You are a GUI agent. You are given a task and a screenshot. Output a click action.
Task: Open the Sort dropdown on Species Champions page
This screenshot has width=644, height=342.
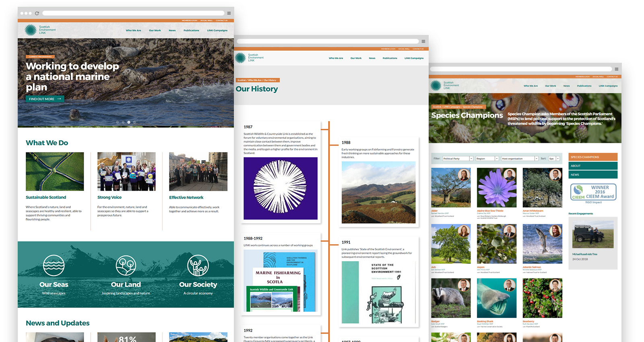tap(554, 159)
